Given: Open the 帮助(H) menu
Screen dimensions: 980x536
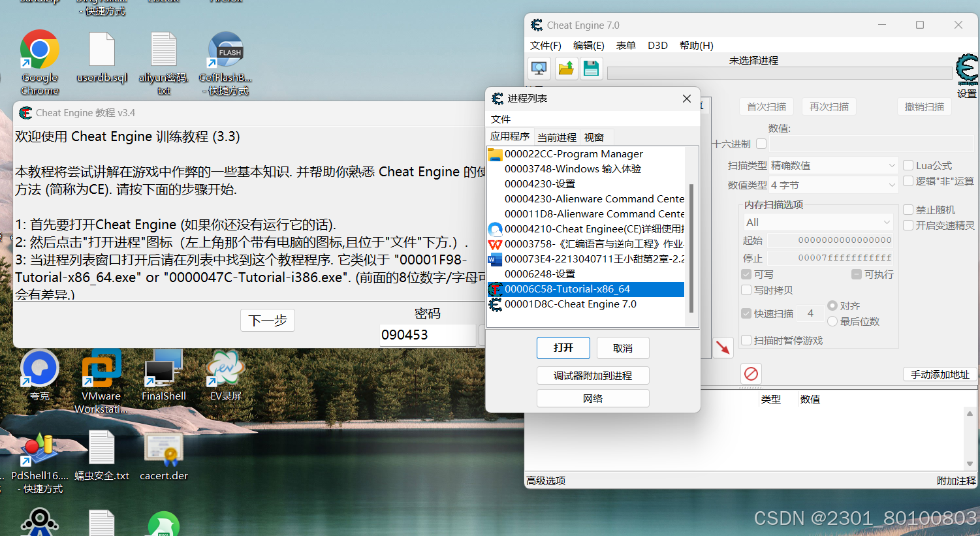Looking at the screenshot, I should point(697,45).
